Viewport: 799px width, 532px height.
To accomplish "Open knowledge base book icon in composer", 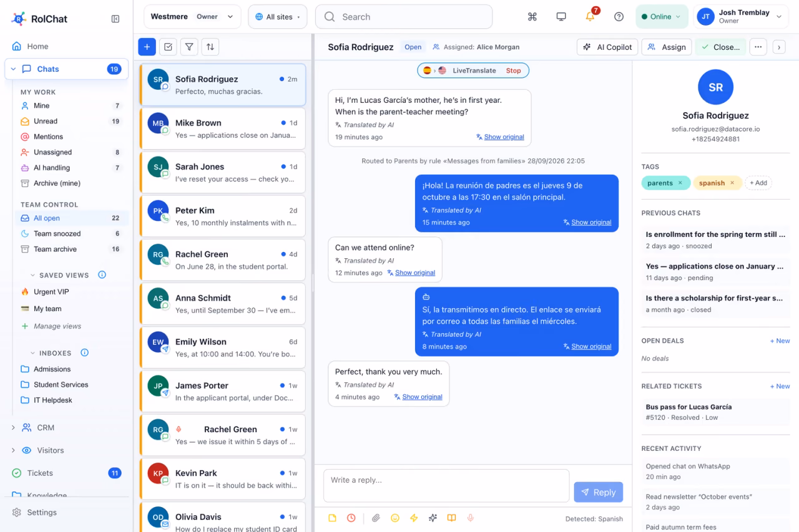I will coord(451,518).
